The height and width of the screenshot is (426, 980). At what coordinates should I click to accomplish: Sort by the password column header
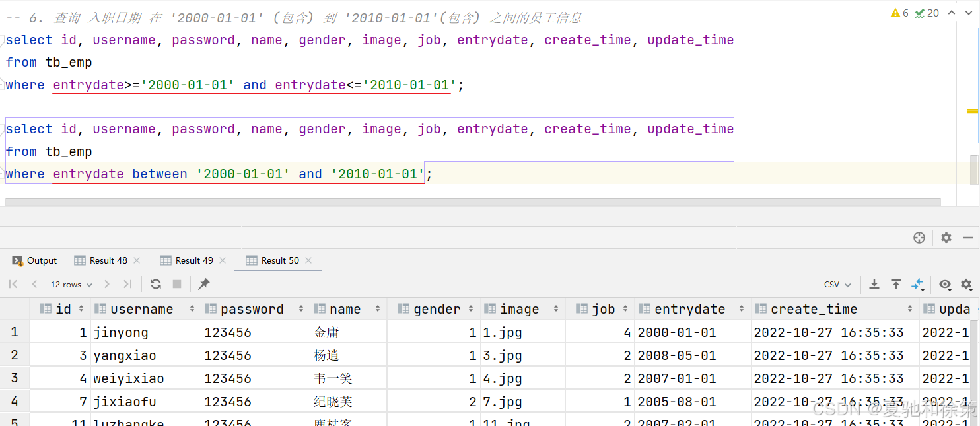click(x=256, y=309)
